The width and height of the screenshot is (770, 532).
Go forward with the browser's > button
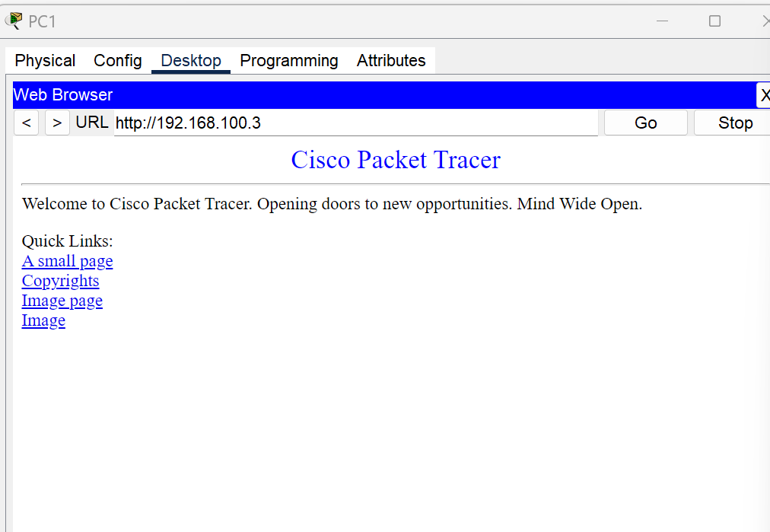[57, 123]
